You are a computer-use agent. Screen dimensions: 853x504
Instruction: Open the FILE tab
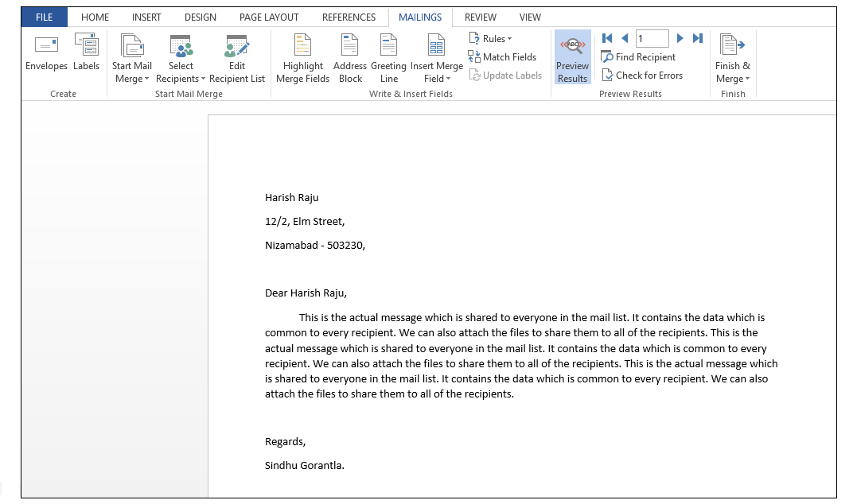click(x=44, y=17)
